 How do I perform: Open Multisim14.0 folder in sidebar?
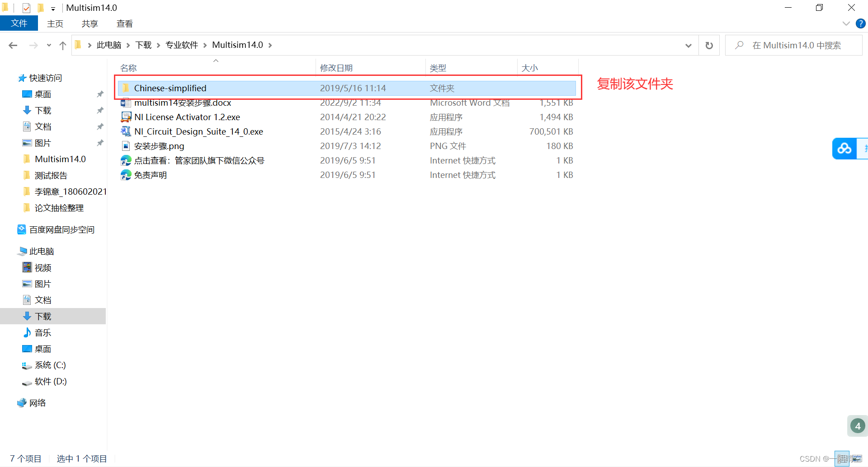(x=60, y=159)
